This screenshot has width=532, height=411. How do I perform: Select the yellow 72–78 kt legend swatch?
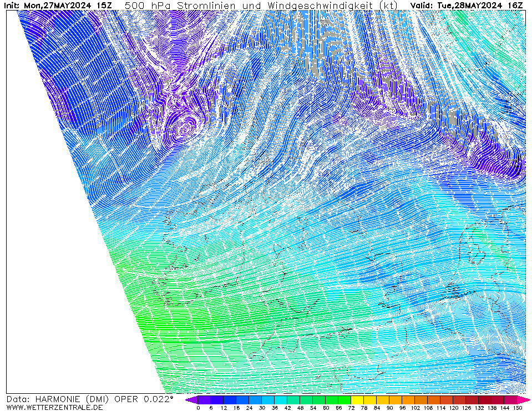(x=357, y=400)
